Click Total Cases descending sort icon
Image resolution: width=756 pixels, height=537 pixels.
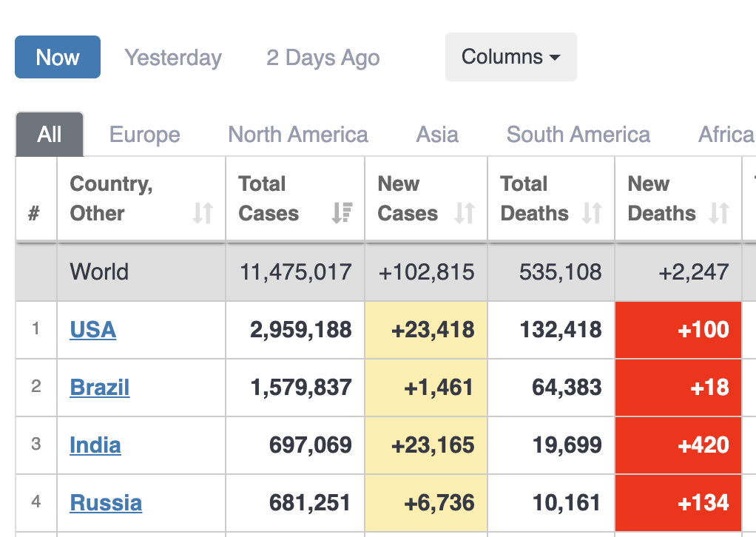pos(342,214)
